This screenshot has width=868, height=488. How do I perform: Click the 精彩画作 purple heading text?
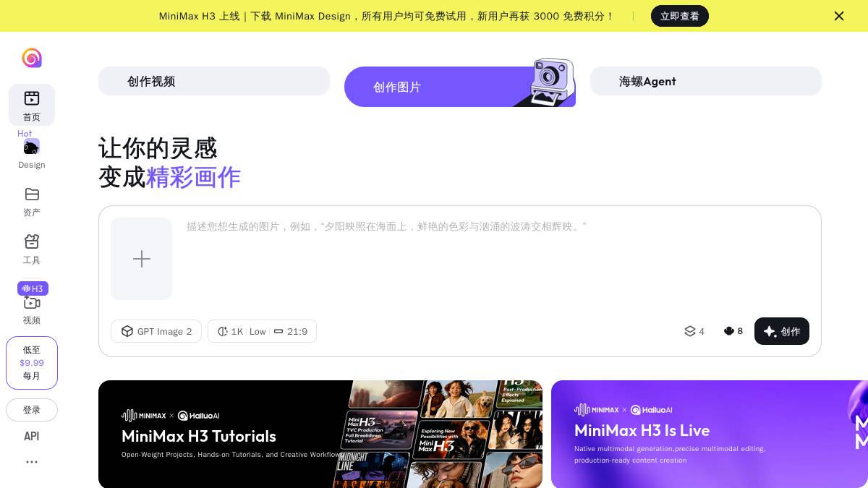(193, 176)
